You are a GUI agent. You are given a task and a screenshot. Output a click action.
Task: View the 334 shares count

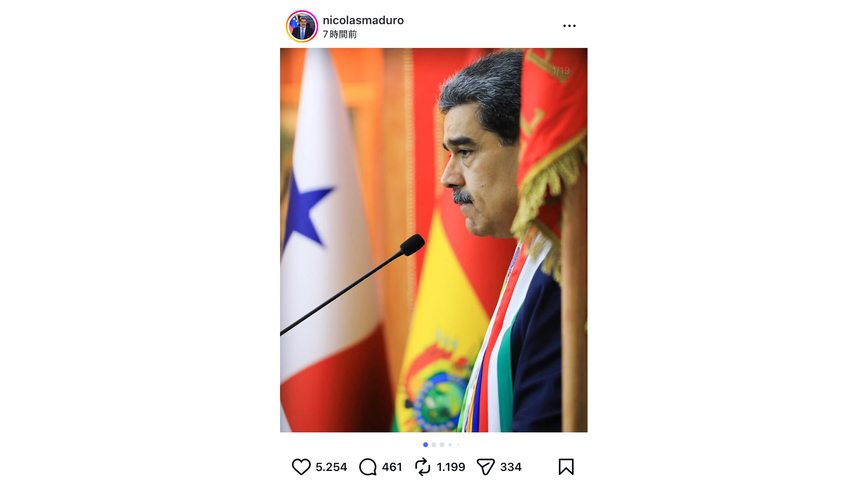point(511,467)
